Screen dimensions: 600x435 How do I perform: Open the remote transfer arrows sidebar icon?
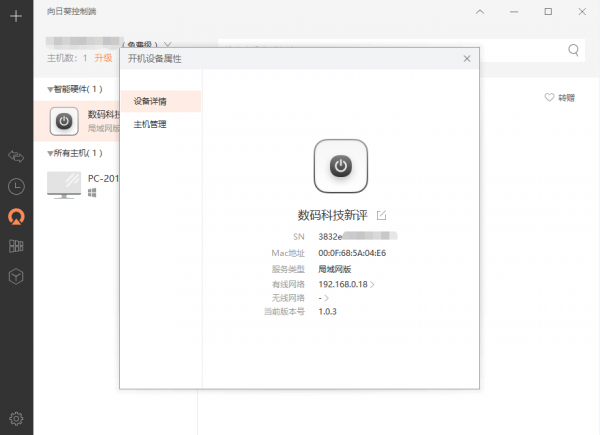pyautogui.click(x=16, y=157)
